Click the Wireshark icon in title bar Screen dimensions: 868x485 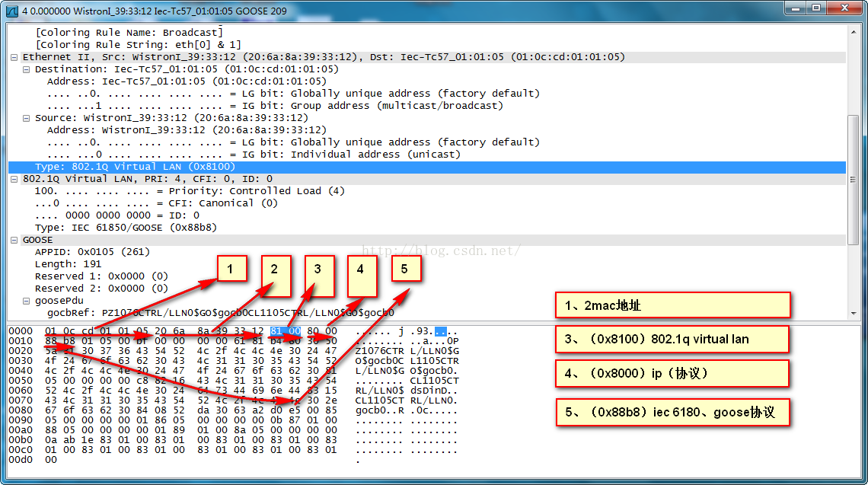coord(11,11)
